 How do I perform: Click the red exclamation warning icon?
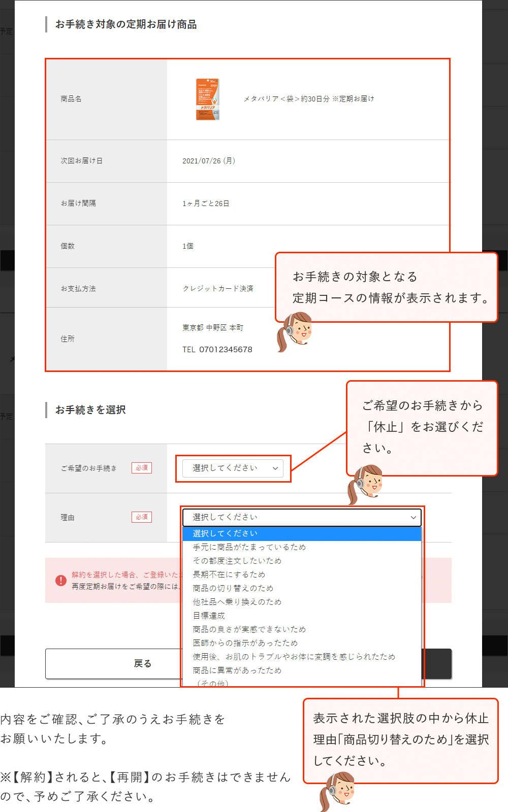coord(61,580)
